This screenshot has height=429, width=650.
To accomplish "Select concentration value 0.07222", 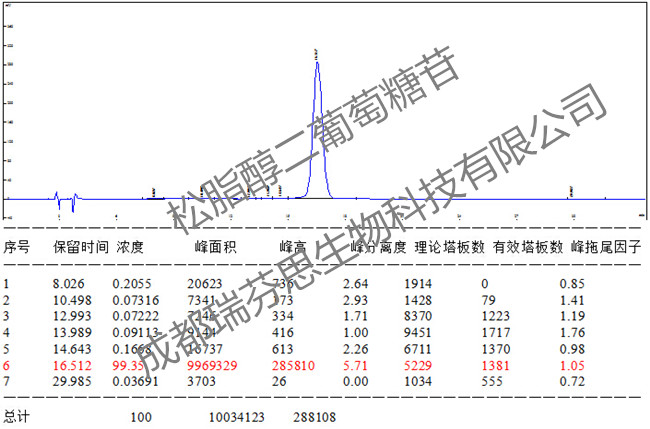I will pos(136,316).
